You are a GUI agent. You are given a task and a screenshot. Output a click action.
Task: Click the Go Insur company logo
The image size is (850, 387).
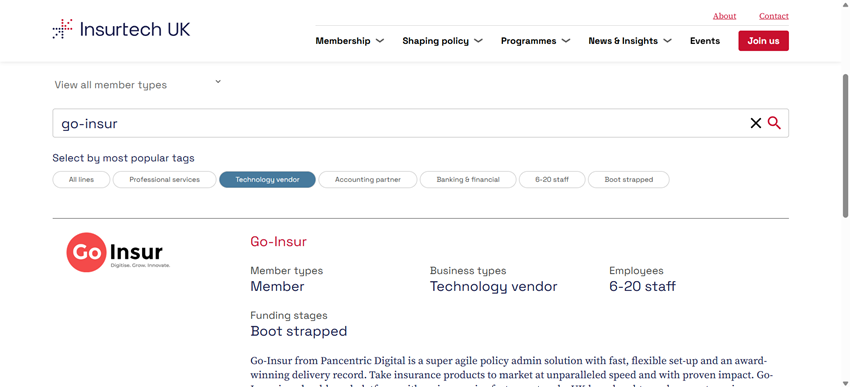pos(118,252)
